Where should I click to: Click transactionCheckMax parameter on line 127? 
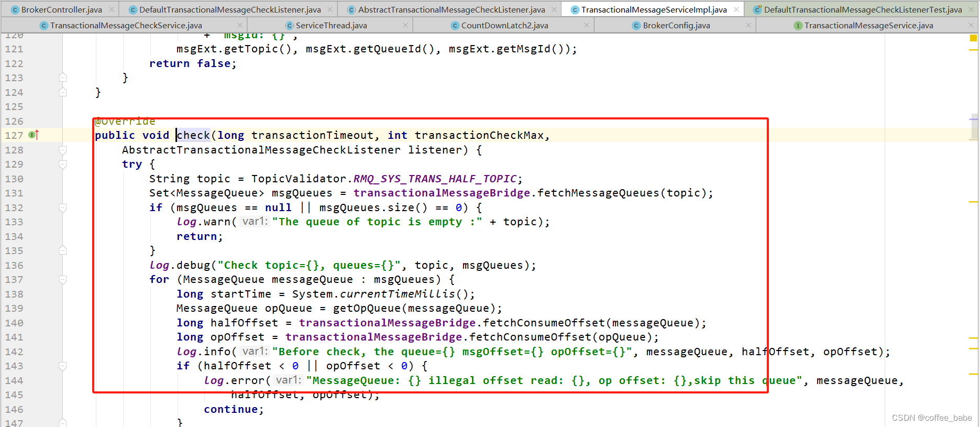479,135
